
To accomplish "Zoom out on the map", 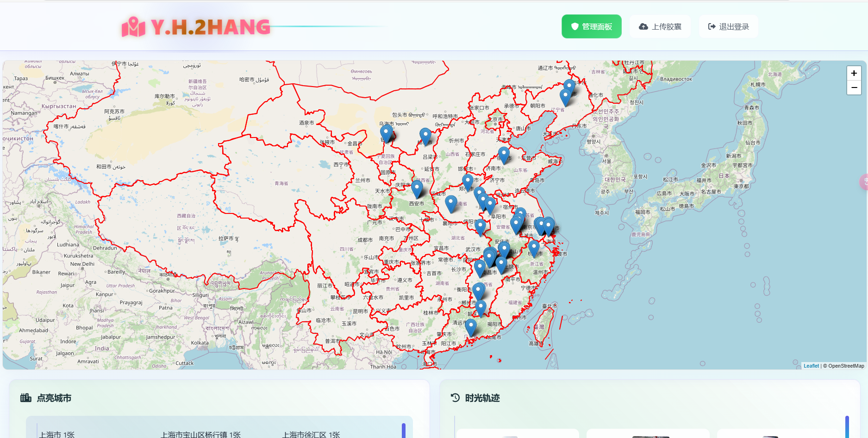I will 854,88.
